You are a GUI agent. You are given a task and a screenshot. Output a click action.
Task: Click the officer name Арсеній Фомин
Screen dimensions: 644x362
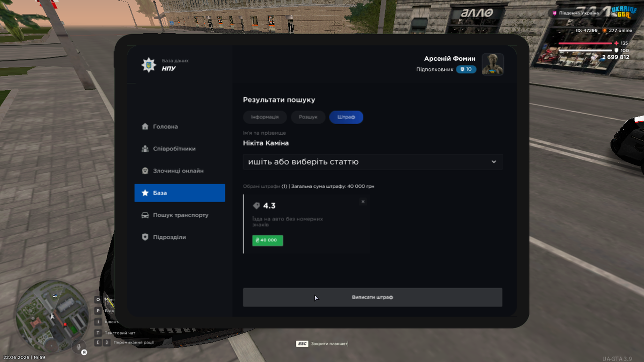pyautogui.click(x=450, y=59)
